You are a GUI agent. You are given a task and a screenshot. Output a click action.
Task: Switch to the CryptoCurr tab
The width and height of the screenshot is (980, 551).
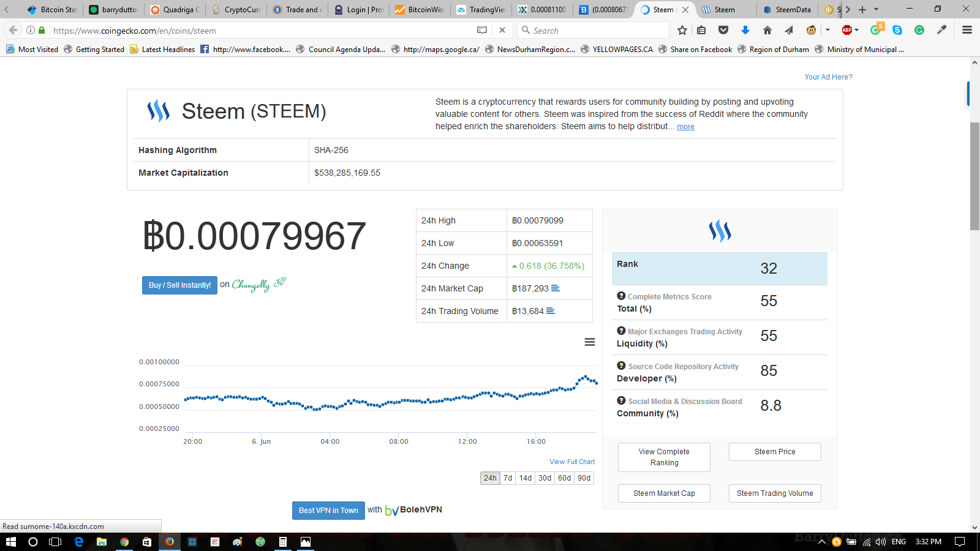[x=236, y=10]
